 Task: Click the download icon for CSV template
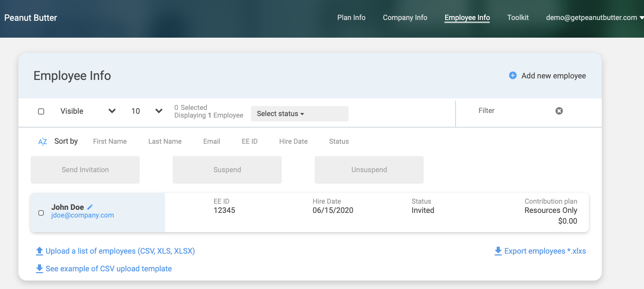39,269
